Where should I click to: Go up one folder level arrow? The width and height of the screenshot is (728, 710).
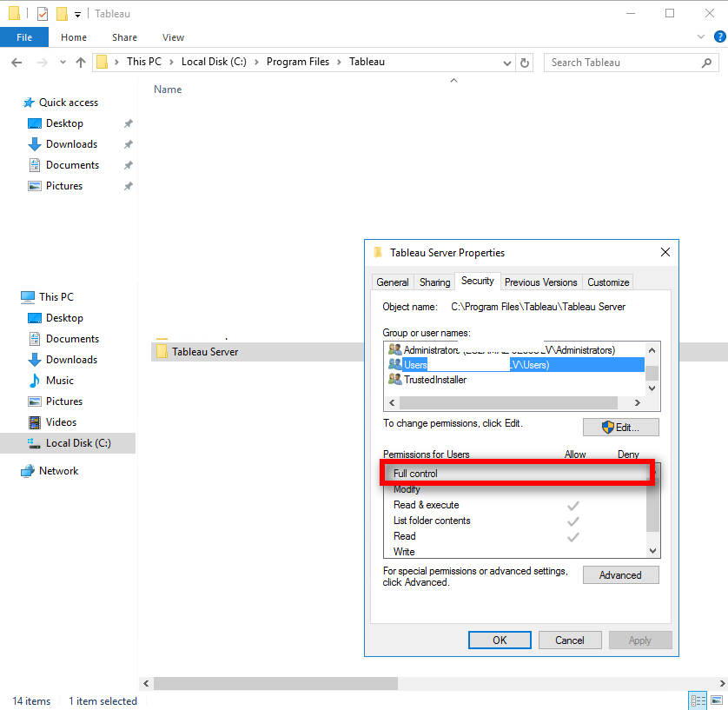[81, 63]
